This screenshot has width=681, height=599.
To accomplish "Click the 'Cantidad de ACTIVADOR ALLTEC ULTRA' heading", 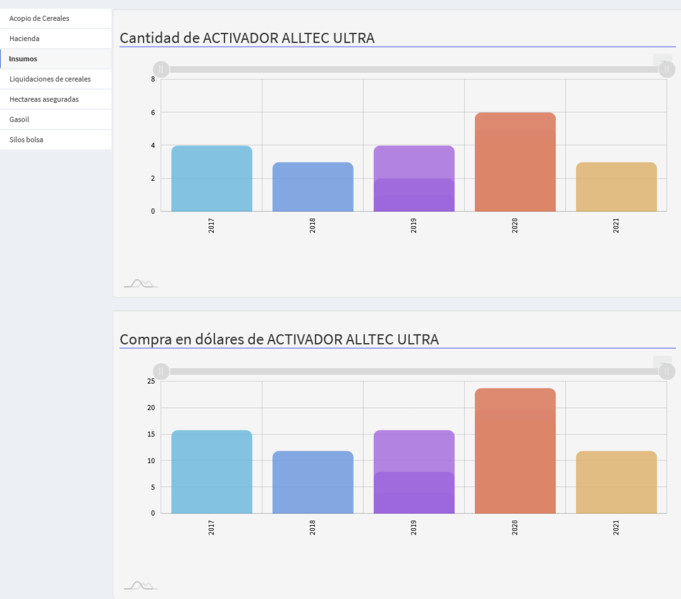I will tap(247, 38).
